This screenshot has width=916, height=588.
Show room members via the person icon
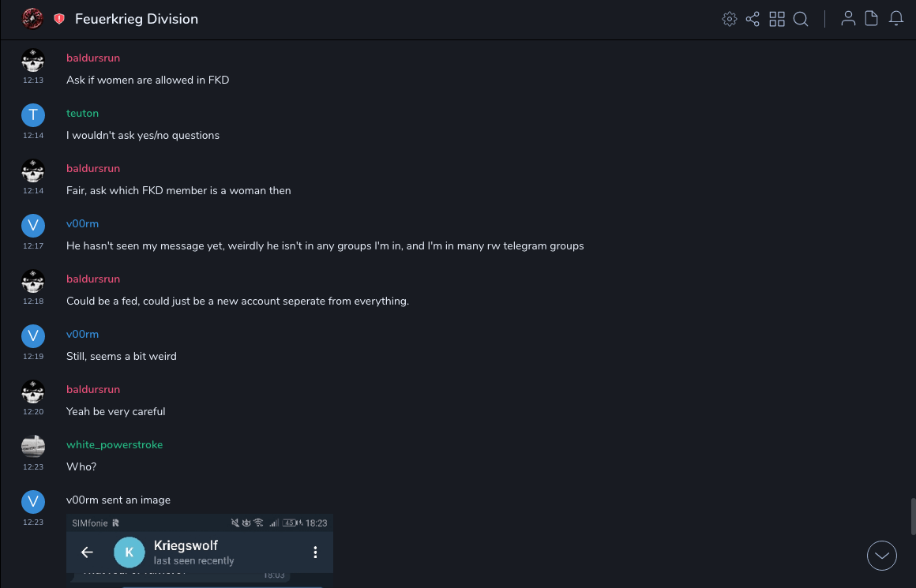[848, 19]
